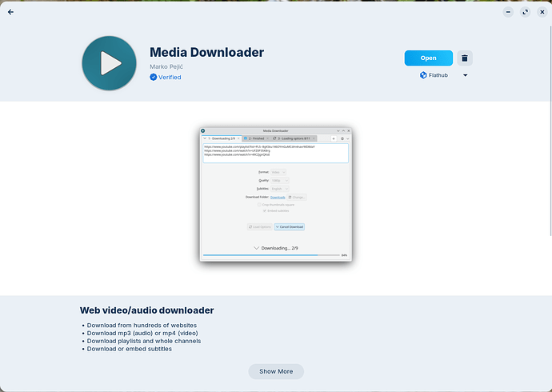Click Show More to expand description
The height and width of the screenshot is (392, 552).
click(x=276, y=371)
